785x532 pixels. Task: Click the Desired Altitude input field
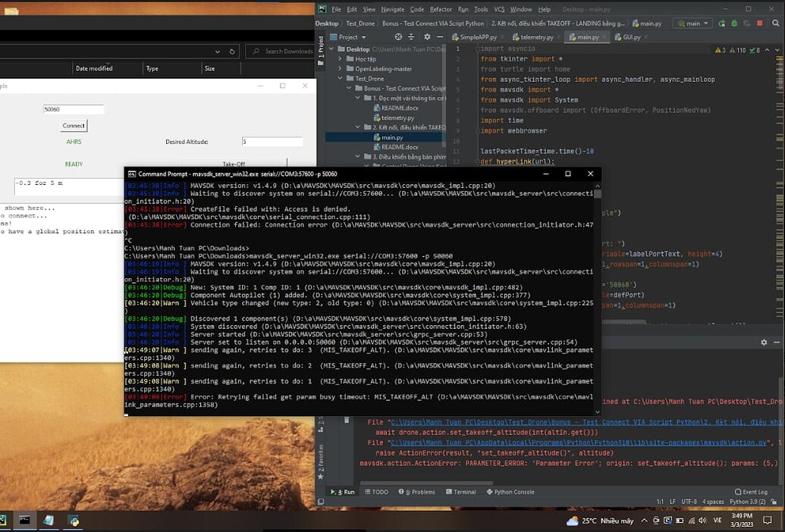click(x=272, y=141)
